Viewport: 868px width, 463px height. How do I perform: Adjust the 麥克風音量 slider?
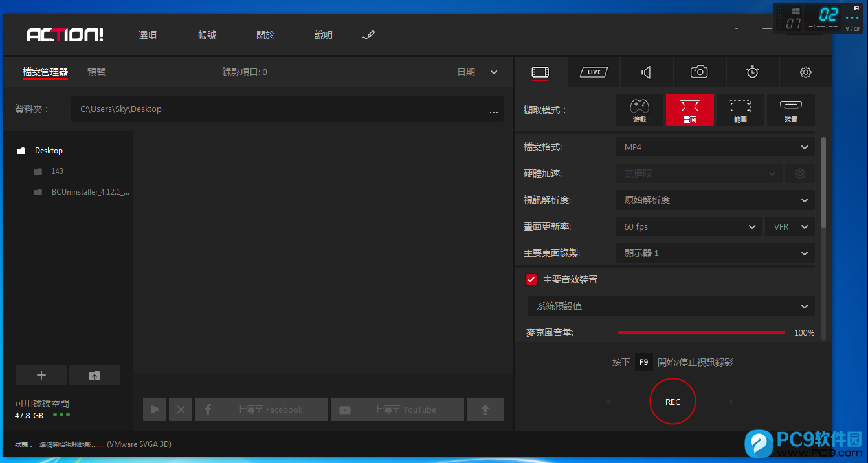tap(701, 332)
